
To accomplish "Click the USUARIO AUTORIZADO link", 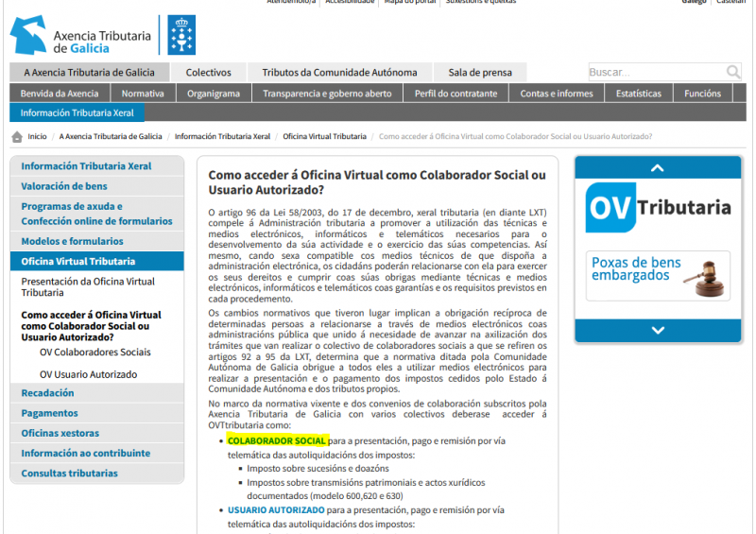I will [276, 509].
